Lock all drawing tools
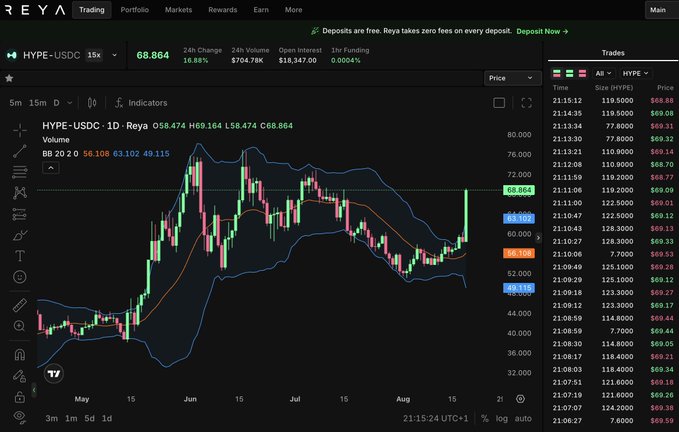The width and height of the screenshot is (679, 432). [x=19, y=397]
